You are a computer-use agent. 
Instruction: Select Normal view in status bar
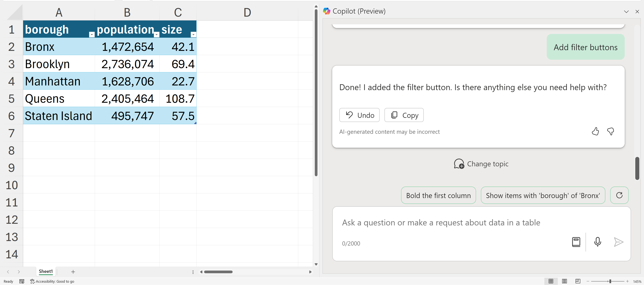(x=551, y=281)
